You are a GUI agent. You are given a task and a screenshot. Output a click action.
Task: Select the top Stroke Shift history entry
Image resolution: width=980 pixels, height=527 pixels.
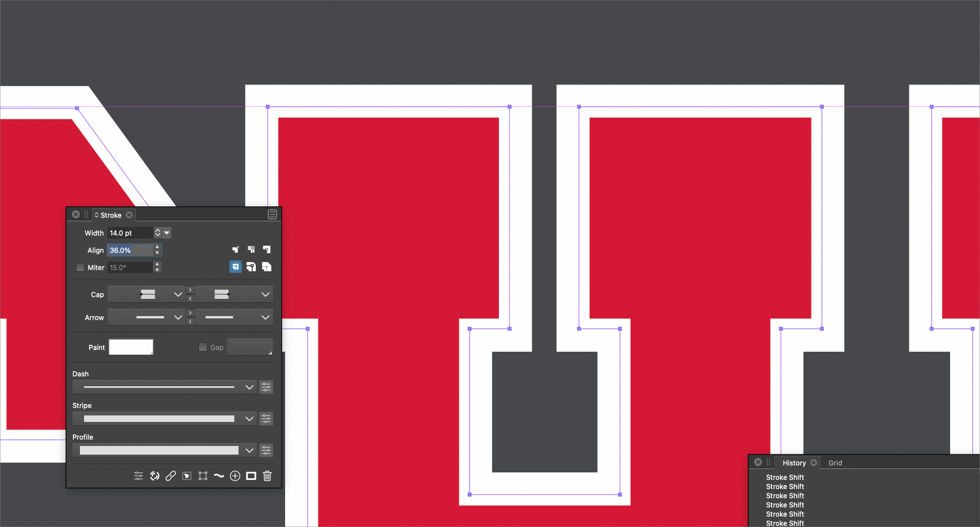[785, 478]
